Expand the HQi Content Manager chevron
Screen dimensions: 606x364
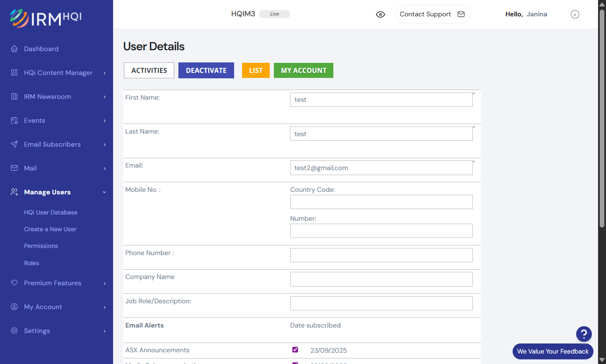click(x=105, y=73)
